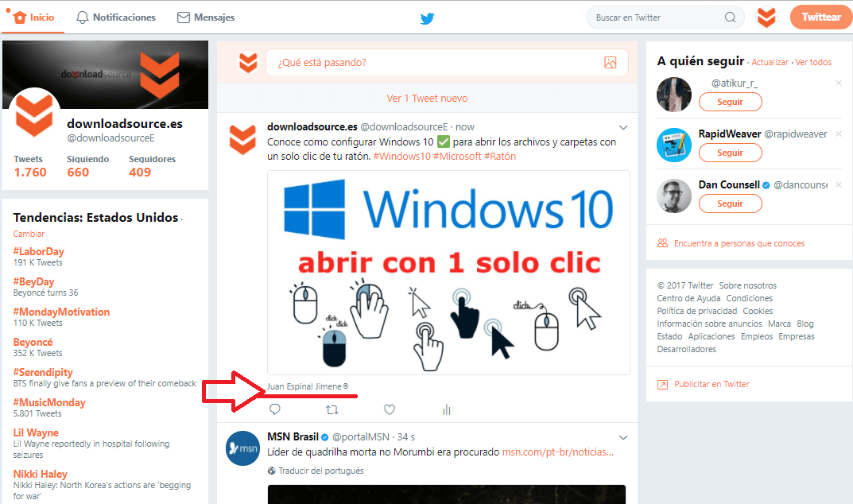Open #MusicMonday trend

coord(49,403)
